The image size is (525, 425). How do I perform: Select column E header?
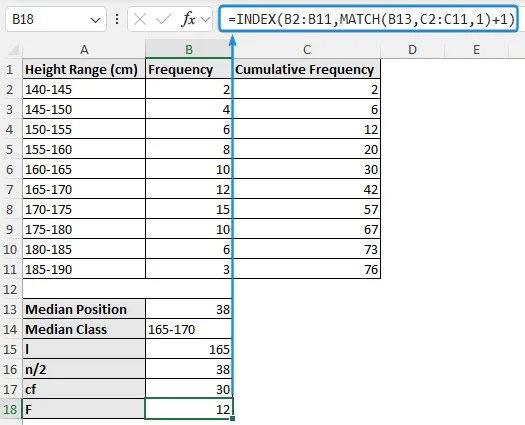[476, 50]
